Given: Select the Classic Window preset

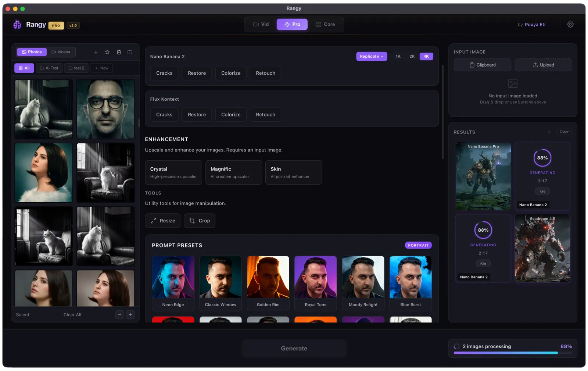Looking at the screenshot, I should 220,283.
